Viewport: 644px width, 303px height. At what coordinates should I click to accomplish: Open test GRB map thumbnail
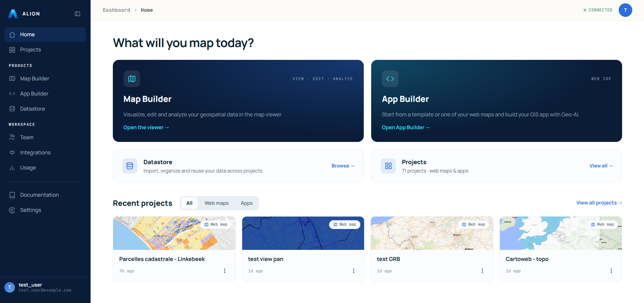[432, 233]
